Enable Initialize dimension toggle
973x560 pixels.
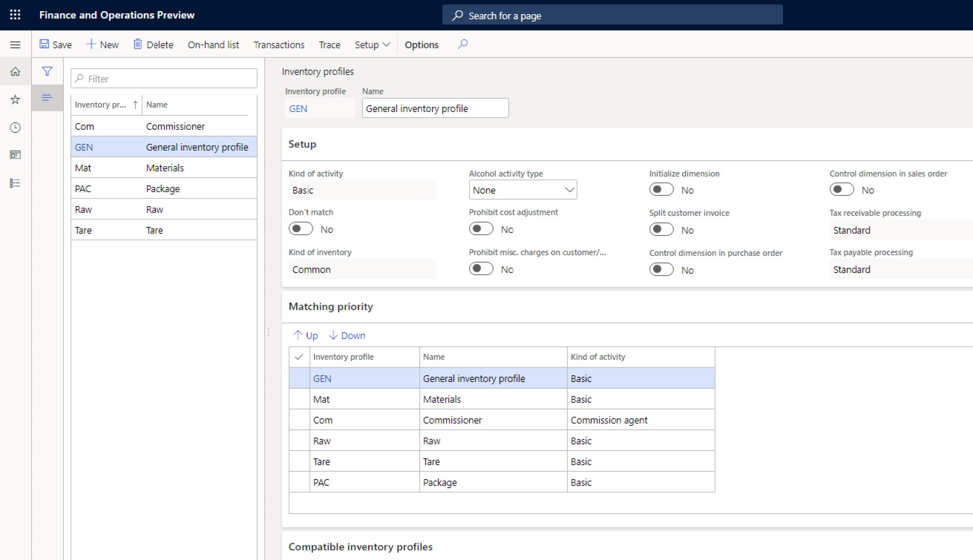(x=661, y=190)
